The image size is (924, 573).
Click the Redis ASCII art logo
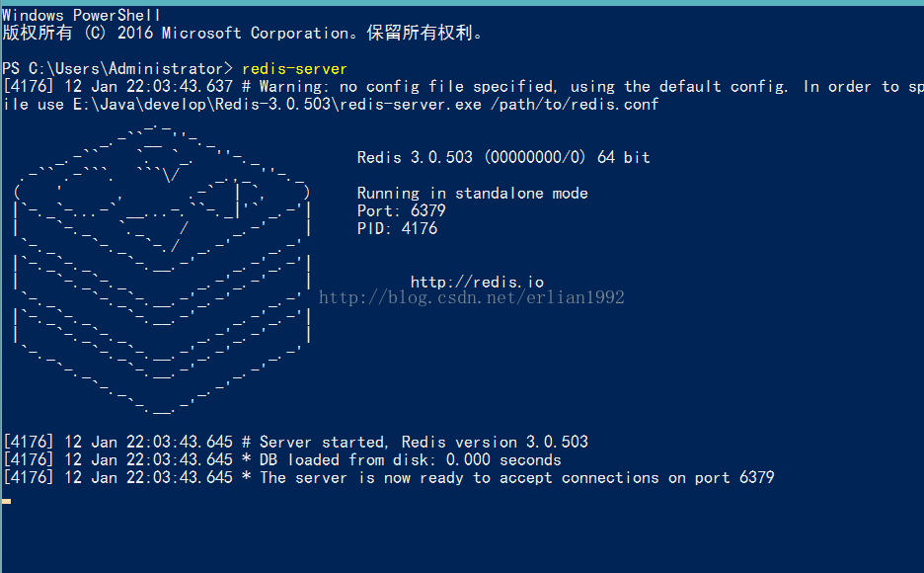pyautogui.click(x=162, y=269)
